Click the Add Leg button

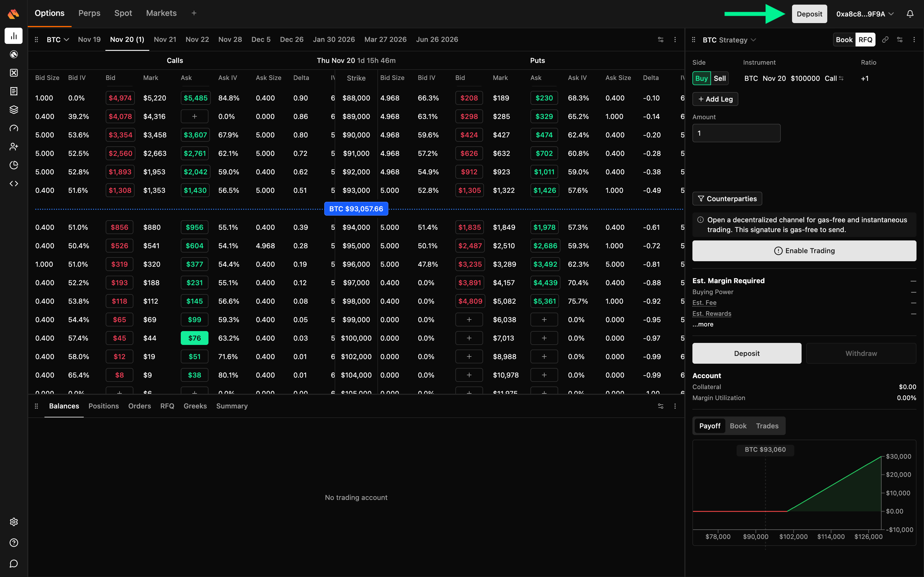[715, 99]
